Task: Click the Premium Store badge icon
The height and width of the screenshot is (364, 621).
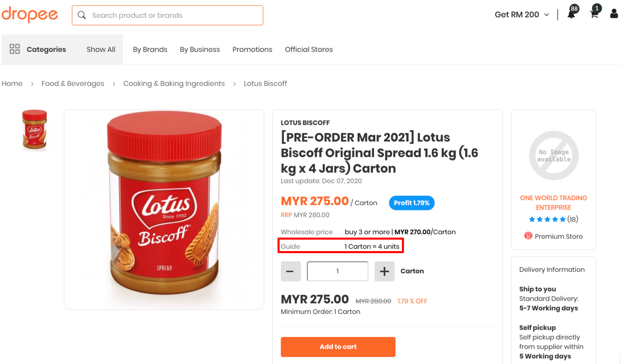Action: [528, 236]
